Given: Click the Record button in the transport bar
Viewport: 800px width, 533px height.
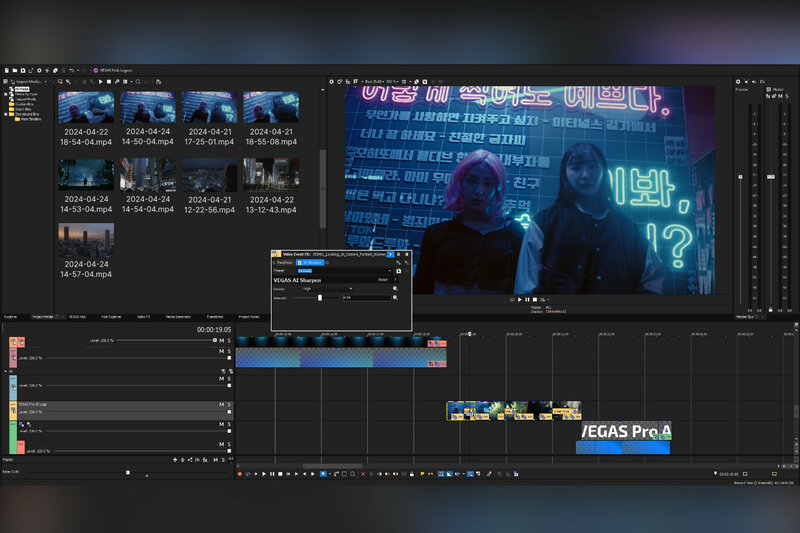Looking at the screenshot, I should 240,473.
